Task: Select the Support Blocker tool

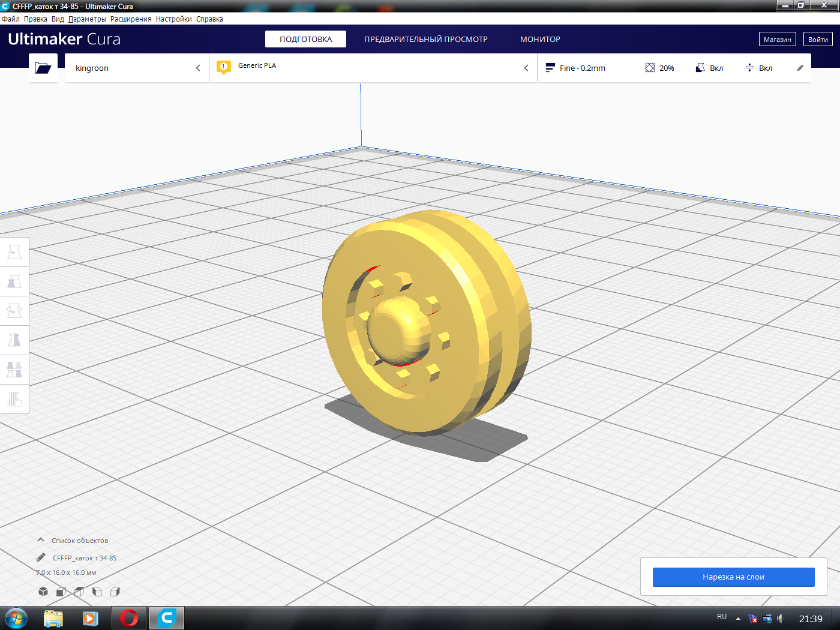Action: pyautogui.click(x=14, y=399)
